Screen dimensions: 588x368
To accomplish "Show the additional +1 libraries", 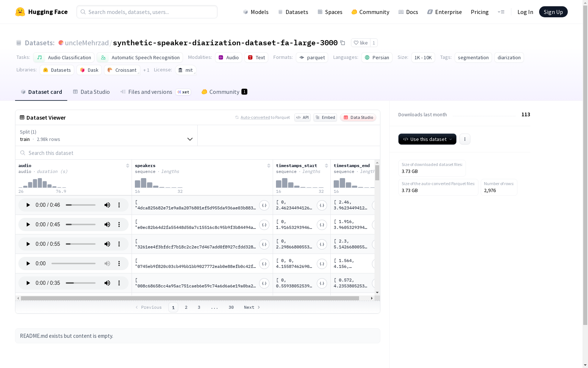I will 146,70.
